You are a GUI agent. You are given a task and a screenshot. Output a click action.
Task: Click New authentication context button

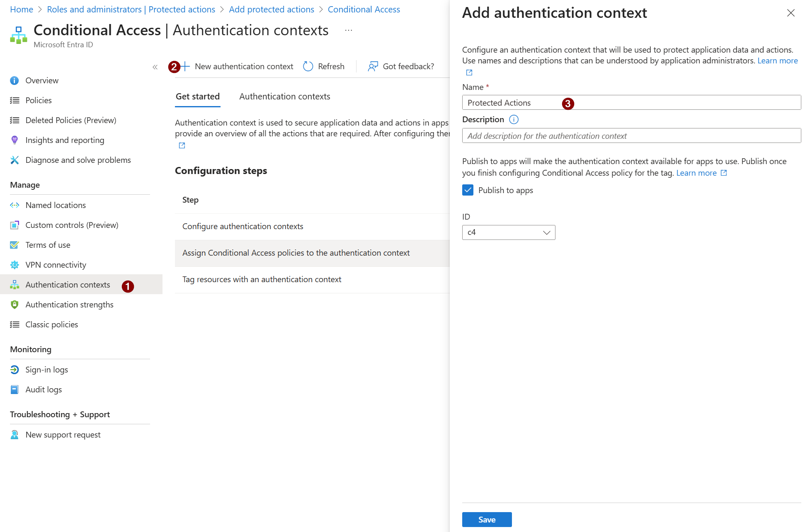coord(238,66)
